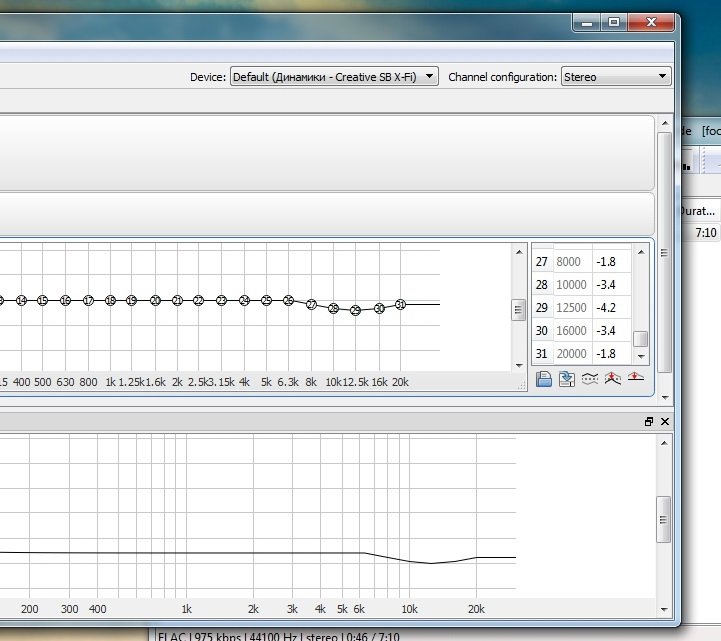Click the EQ graph vertical scrollbar thumb
This screenshot has width=721, height=641.
coord(519,310)
